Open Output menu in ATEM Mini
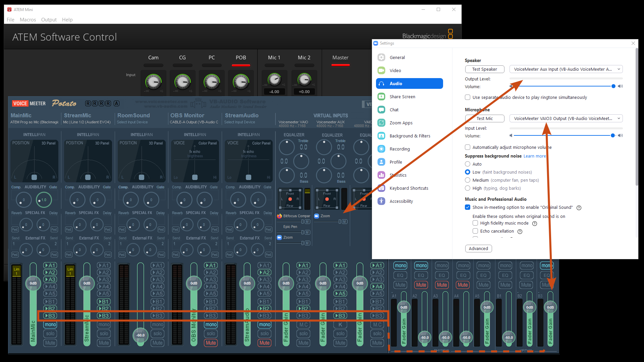The width and height of the screenshot is (644, 362). tap(49, 19)
